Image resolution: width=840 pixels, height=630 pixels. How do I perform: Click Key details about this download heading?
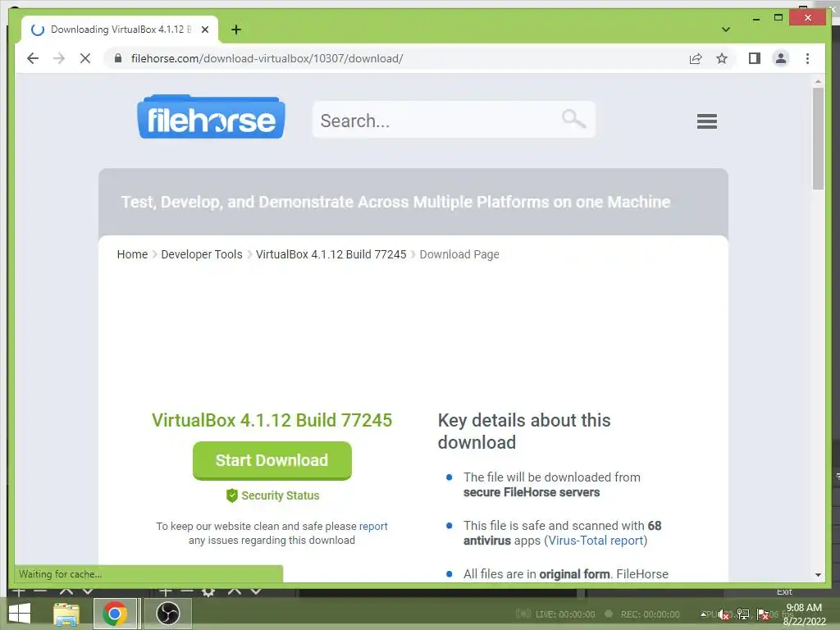tap(524, 431)
